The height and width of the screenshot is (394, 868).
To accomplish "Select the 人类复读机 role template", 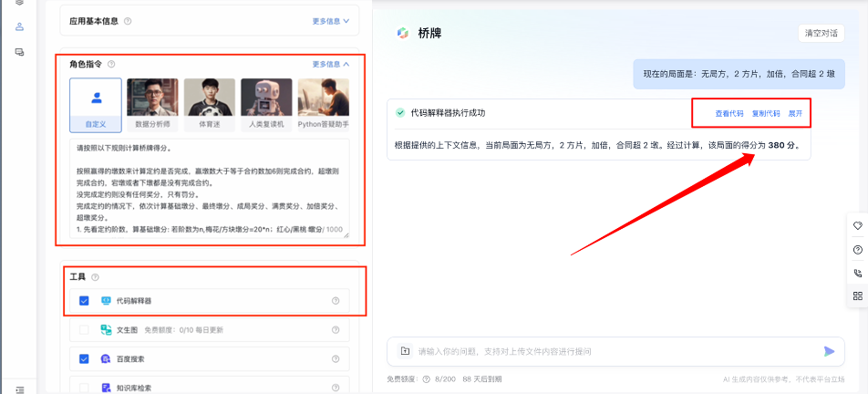I will 266,105.
